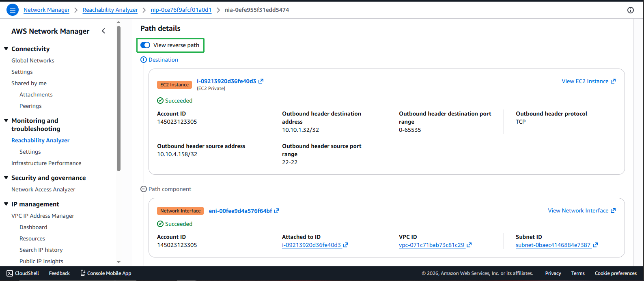Click the Destination info icon
The height and width of the screenshot is (281, 644).
(143, 60)
